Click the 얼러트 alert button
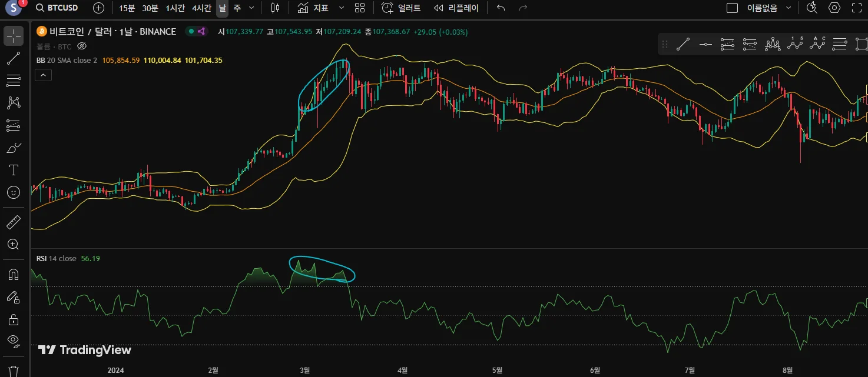The height and width of the screenshot is (377, 868). [401, 8]
